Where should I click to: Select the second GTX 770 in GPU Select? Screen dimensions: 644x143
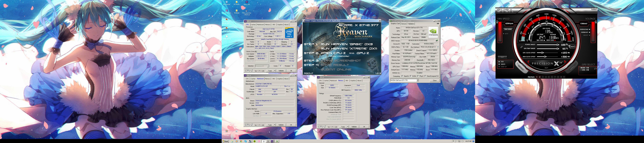point(585,70)
